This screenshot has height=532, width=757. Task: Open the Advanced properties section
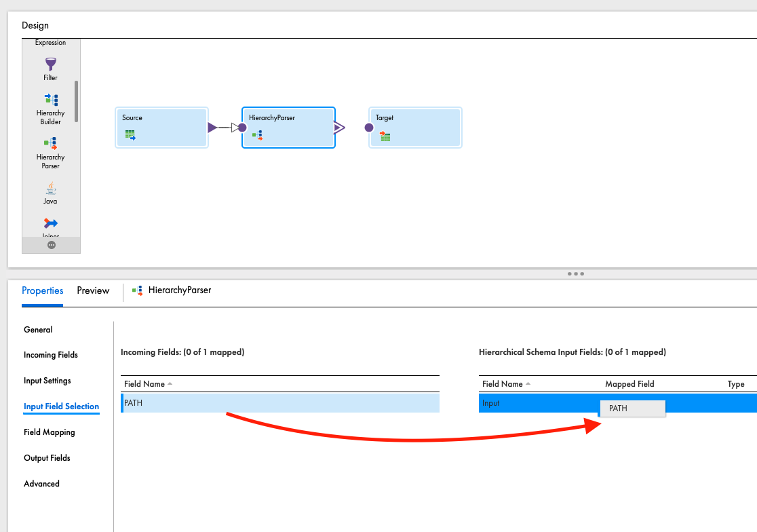41,483
